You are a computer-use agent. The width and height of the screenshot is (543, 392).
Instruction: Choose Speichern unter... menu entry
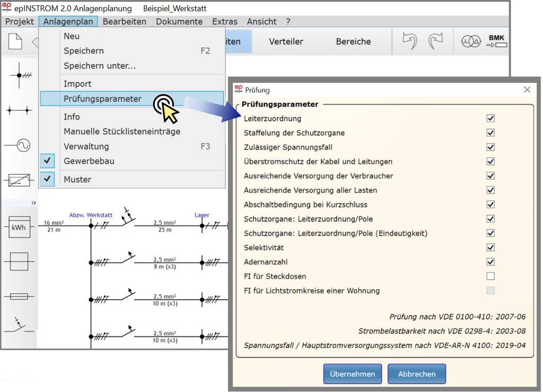[x=132, y=66]
